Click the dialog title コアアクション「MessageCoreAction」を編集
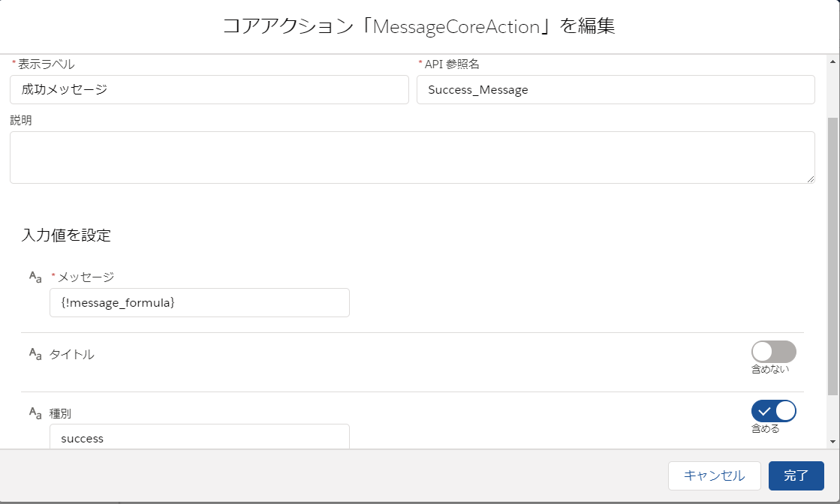This screenshot has height=504, width=840. coord(420,25)
